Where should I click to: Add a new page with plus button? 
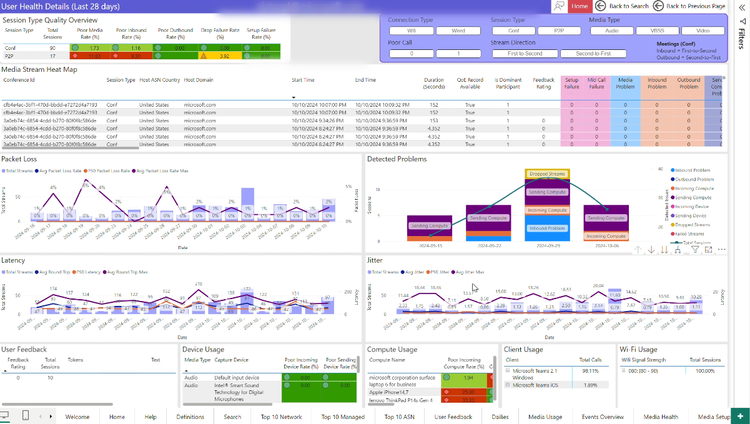(739, 416)
